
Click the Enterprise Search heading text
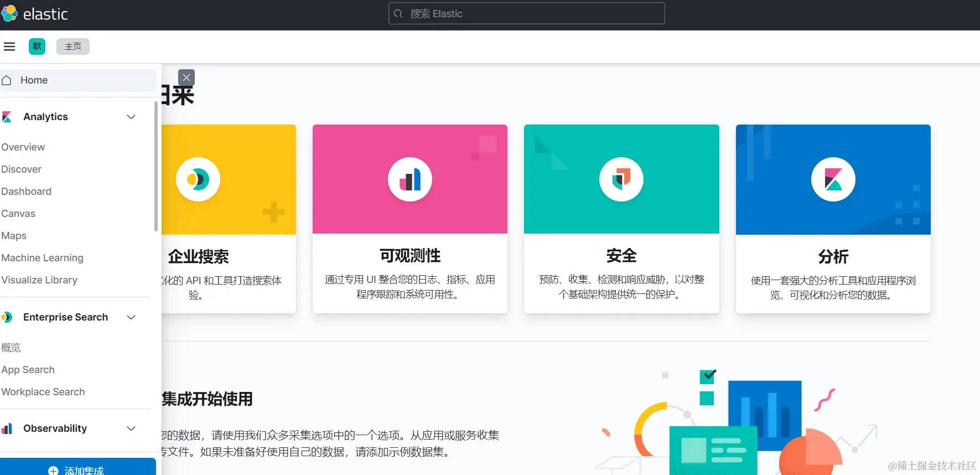click(65, 317)
